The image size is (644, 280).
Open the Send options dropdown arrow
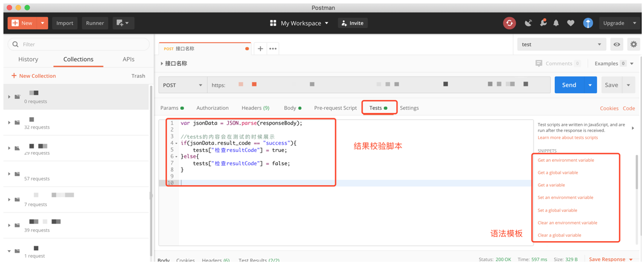(590, 85)
